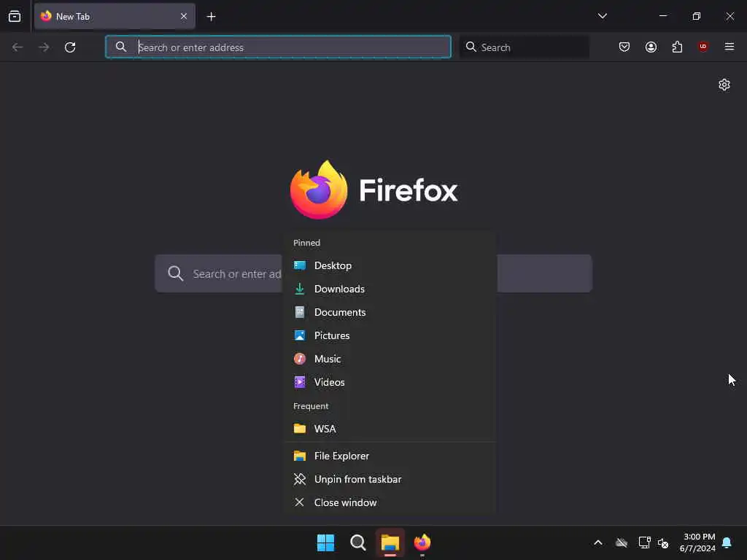
Task: Choose Unpin from taskbar
Action: point(390,479)
